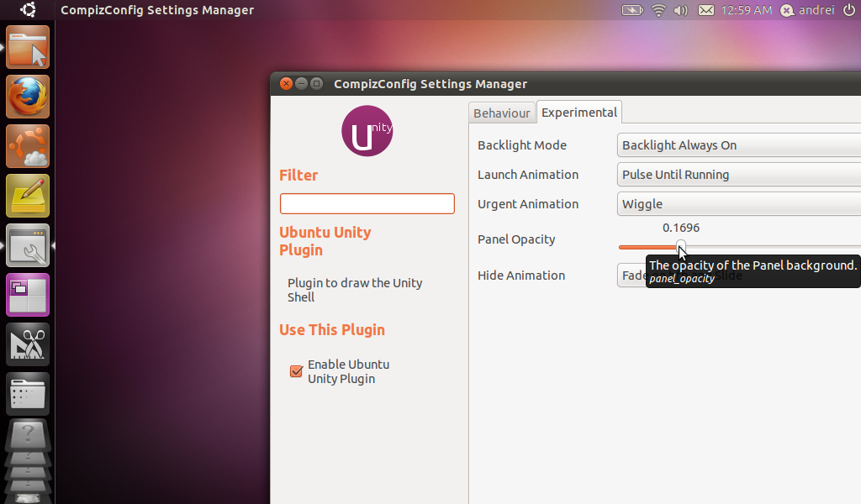861x504 pixels.
Task: Click the Ubuntu Unity Plugin heading
Action: click(x=325, y=241)
